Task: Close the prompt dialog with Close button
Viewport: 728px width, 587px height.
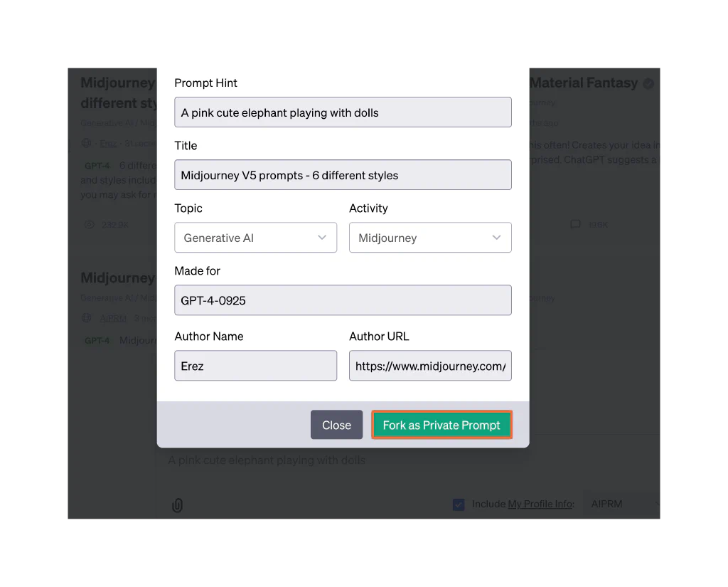Action: [336, 425]
